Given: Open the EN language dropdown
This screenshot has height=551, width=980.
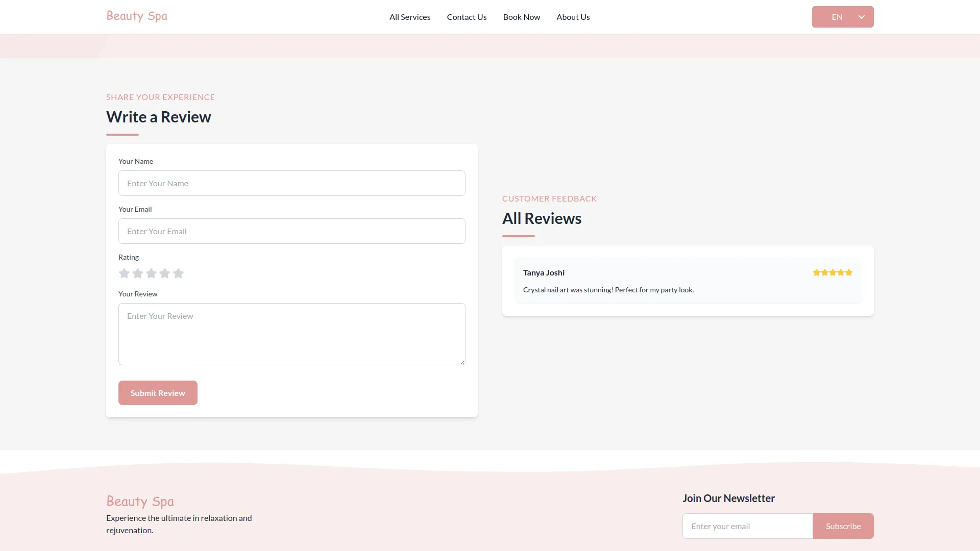Looking at the screenshot, I should tap(837, 17).
